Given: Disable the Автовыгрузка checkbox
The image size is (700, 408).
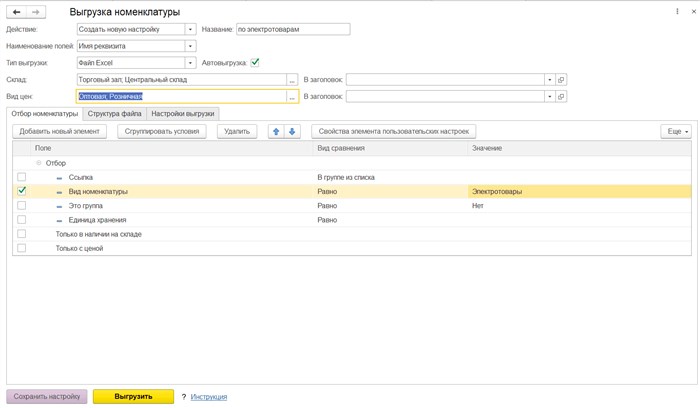Looking at the screenshot, I should (255, 63).
